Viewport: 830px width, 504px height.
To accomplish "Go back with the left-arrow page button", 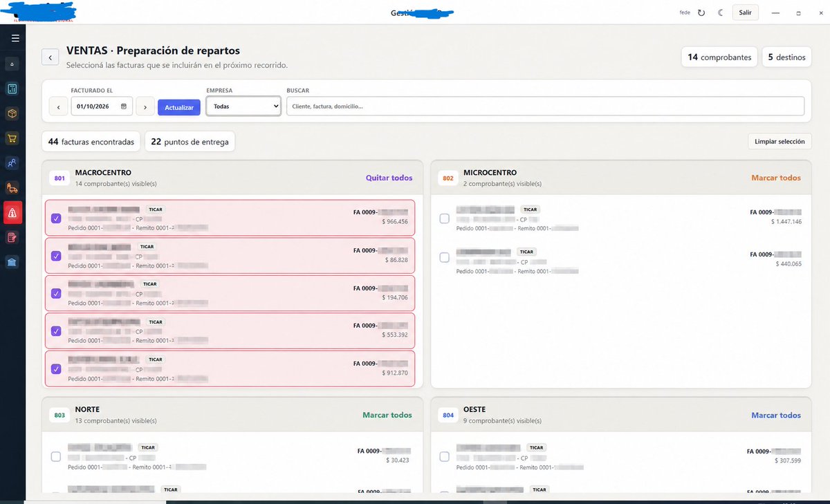I will (50, 57).
